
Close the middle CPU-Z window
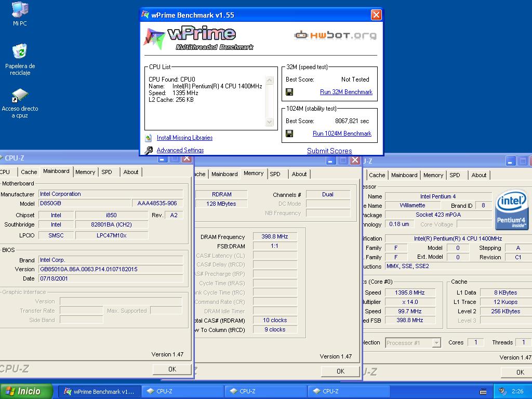point(355,160)
